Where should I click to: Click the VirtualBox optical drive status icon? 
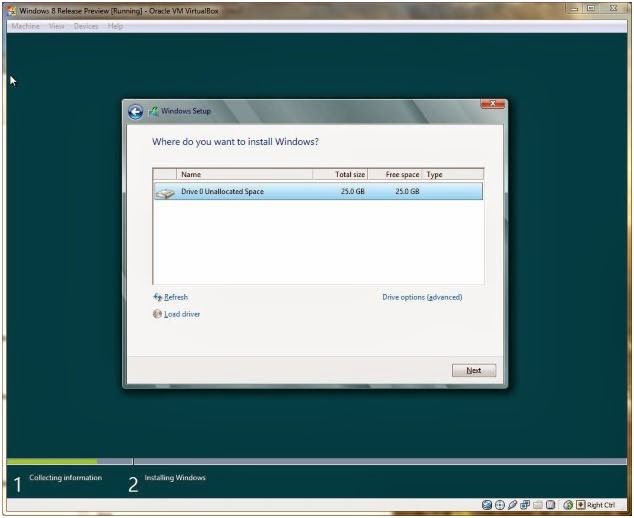pyautogui.click(x=500, y=505)
